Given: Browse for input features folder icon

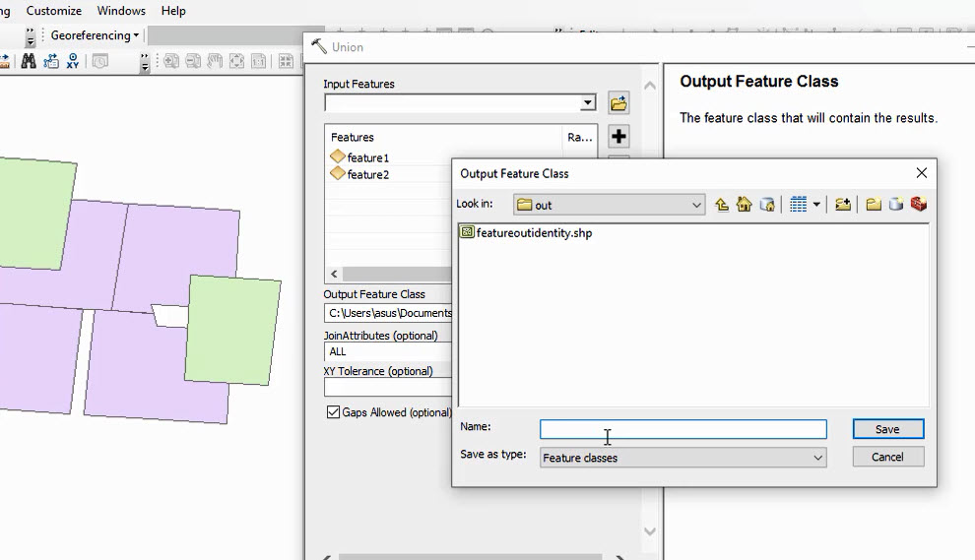Looking at the screenshot, I should (618, 103).
